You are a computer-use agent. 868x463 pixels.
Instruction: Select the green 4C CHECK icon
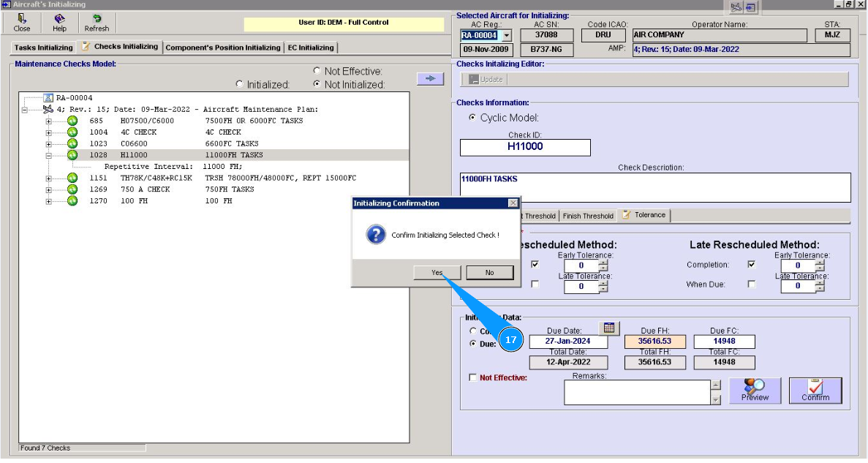pyautogui.click(x=72, y=132)
